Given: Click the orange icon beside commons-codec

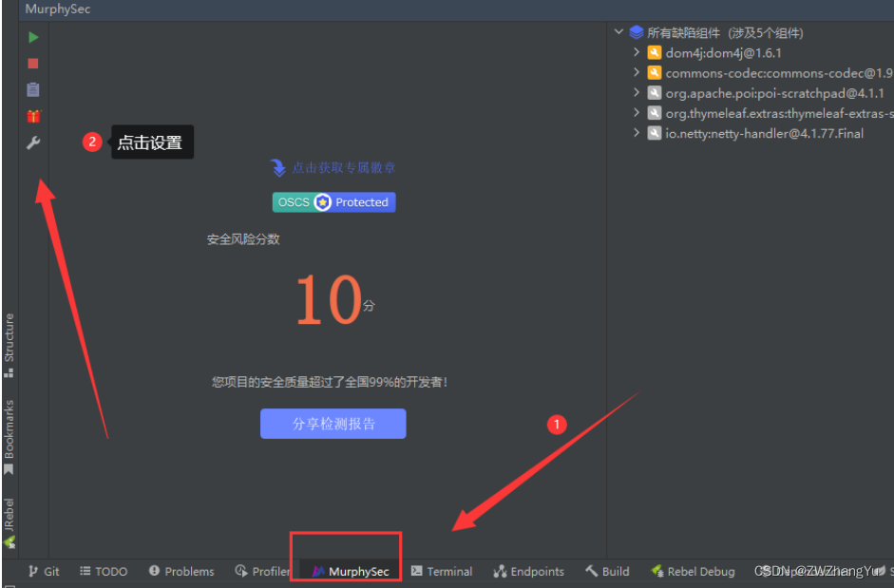Looking at the screenshot, I should coord(654,73).
